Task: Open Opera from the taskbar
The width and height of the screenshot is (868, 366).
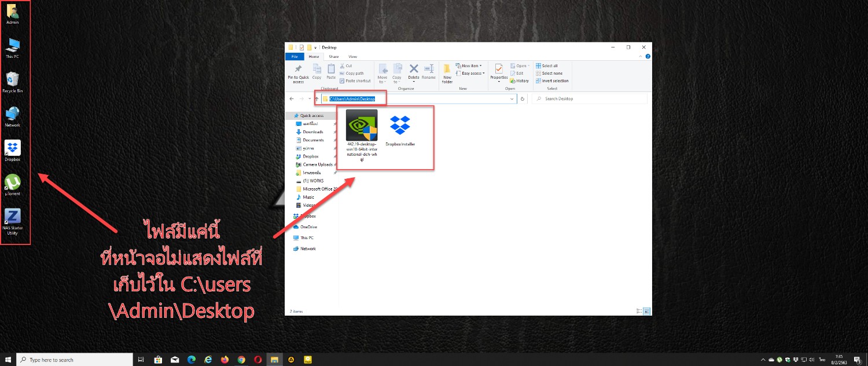Action: 258,360
